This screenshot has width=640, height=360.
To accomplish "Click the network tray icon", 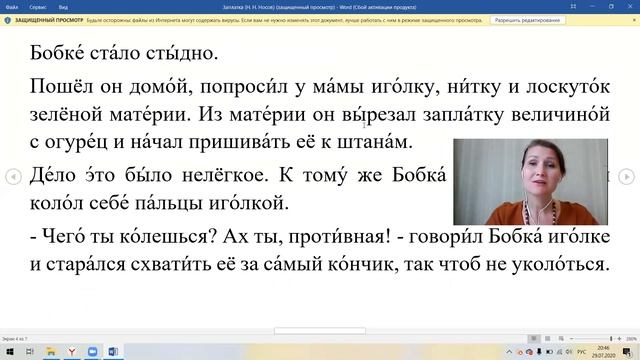I will pos(560,351).
